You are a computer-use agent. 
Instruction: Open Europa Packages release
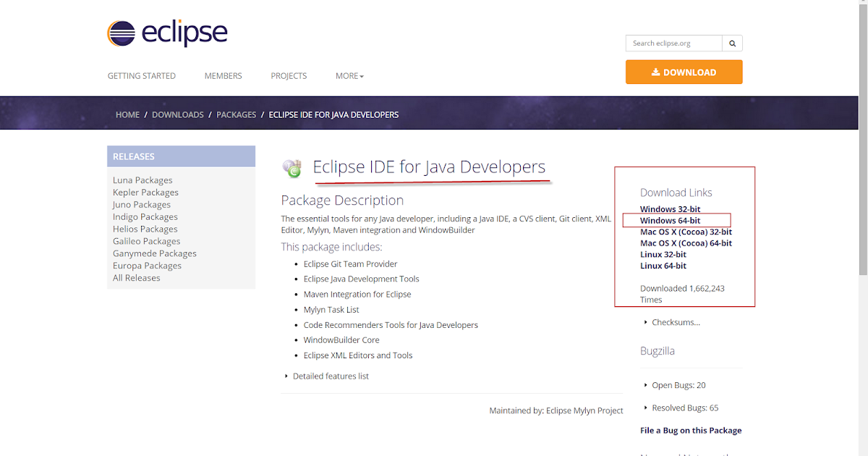147,266
